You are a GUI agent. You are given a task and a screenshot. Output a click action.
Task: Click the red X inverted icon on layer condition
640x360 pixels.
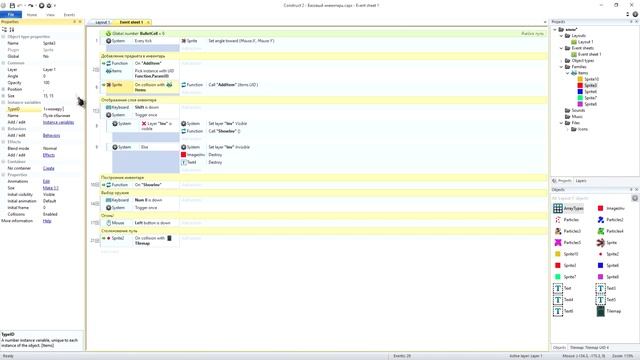144,123
